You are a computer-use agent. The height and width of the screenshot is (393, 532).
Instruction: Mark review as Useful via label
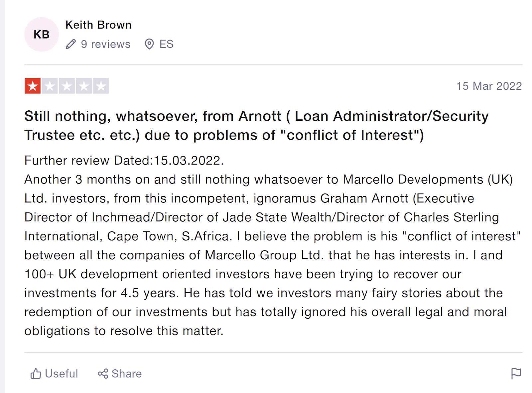[62, 374]
